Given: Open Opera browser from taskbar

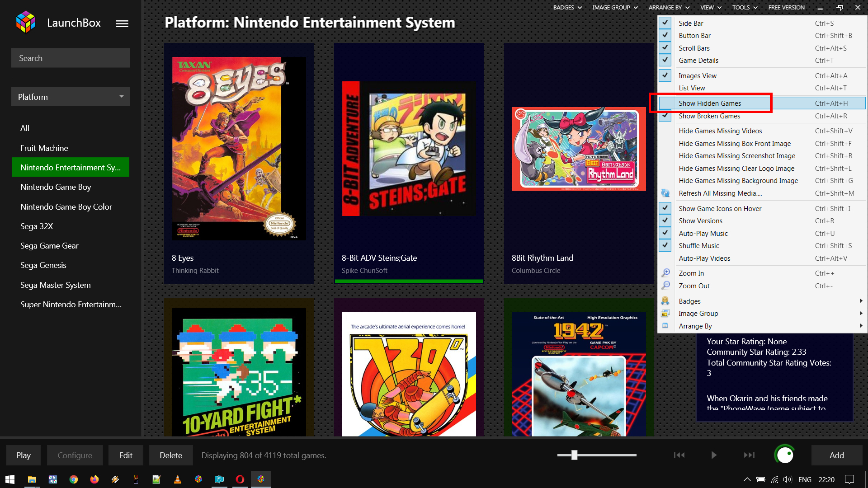Looking at the screenshot, I should coord(240,479).
